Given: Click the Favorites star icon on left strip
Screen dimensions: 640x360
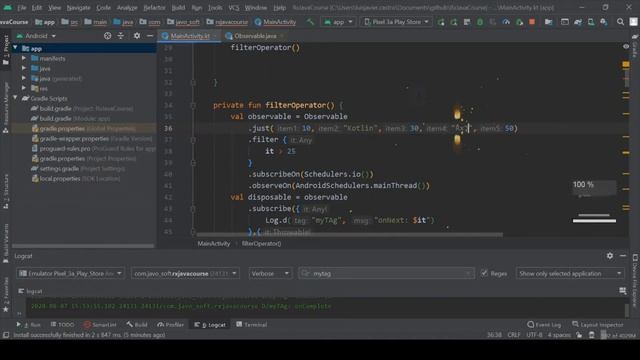Looking at the screenshot, I should (x=5, y=309).
